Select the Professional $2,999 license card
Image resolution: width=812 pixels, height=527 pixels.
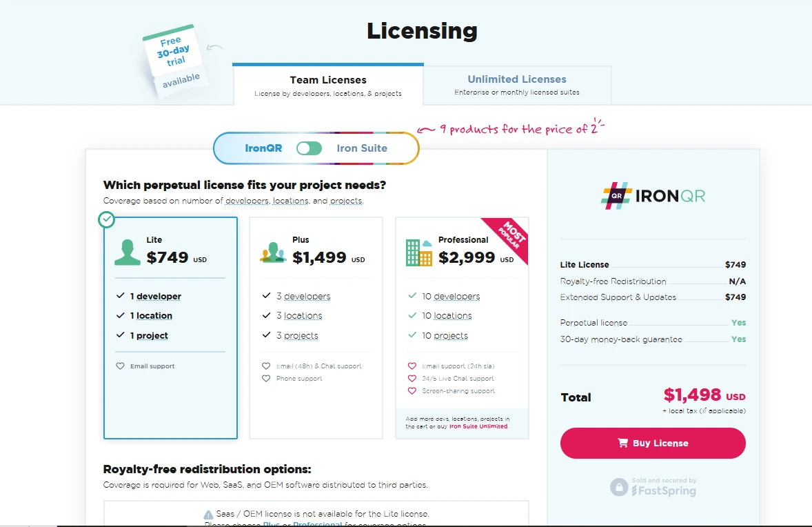point(462,328)
